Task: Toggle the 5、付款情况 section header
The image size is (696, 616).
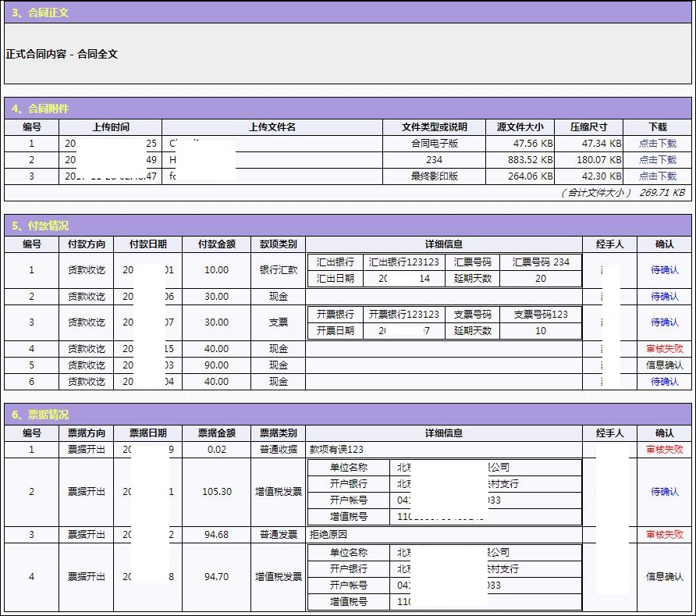Action: 41,226
